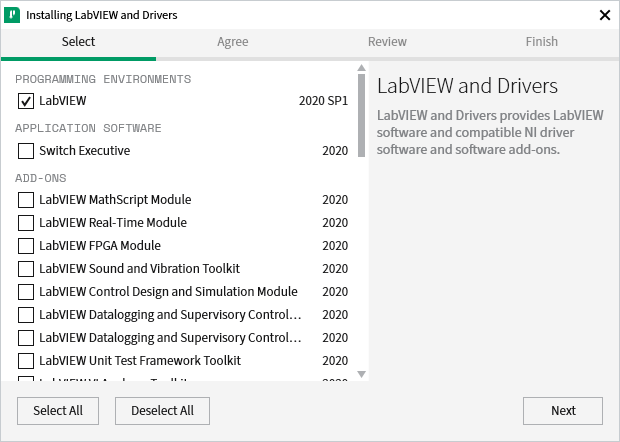Enable the Switch Executive checkbox
620x442 pixels.
tap(26, 151)
